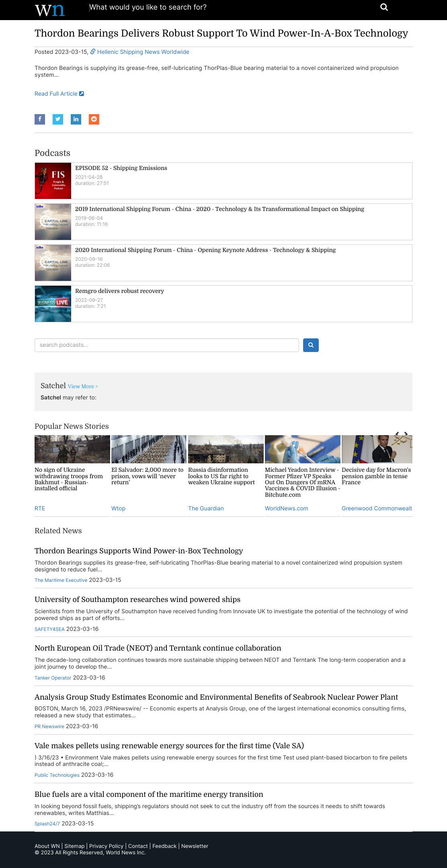
Task: Open Michael Yeadon Interview headline
Action: 303,482
